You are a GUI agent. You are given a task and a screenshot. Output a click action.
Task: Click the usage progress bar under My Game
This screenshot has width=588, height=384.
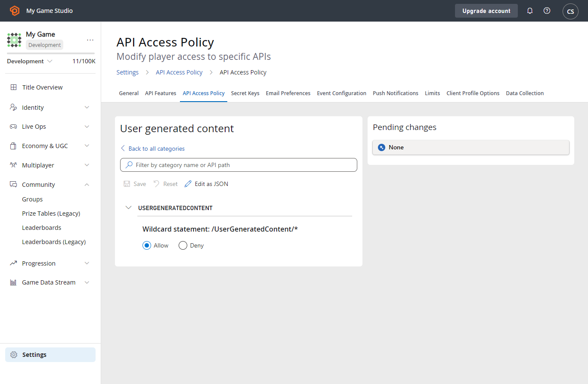tap(51, 53)
